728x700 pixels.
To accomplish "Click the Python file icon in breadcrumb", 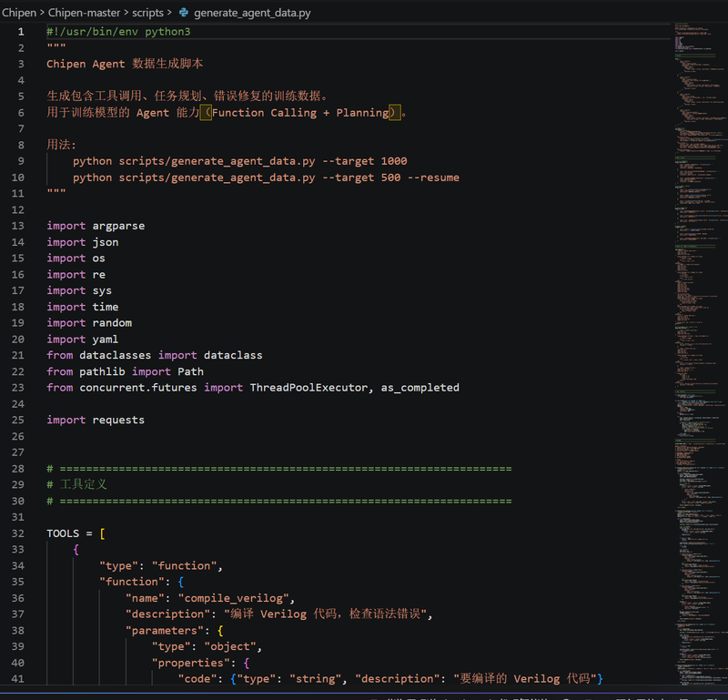I will 184,13.
